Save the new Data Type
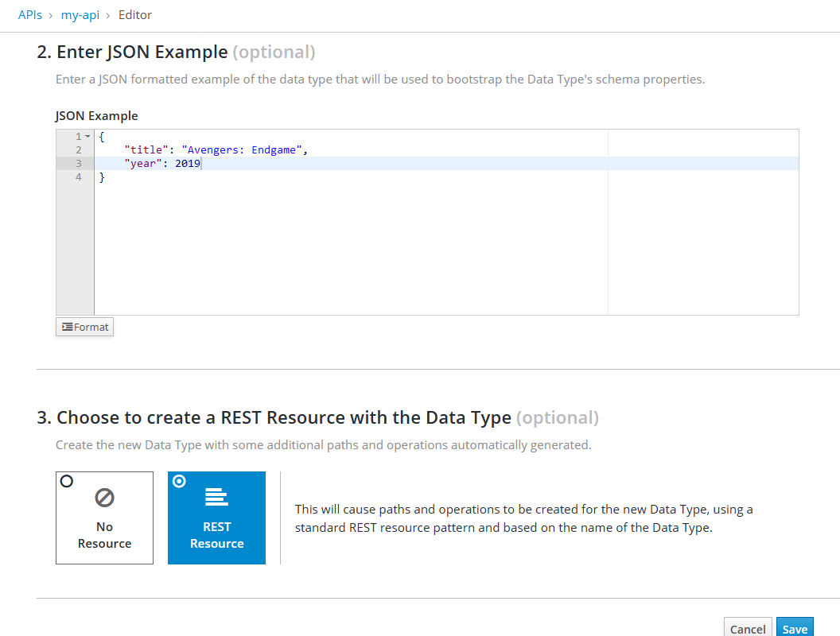The image size is (840, 636). pos(795,628)
